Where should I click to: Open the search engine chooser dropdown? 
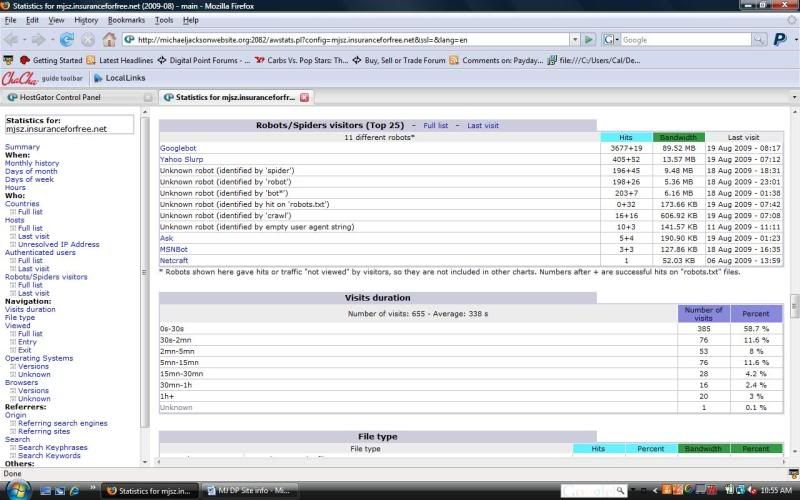(610, 39)
